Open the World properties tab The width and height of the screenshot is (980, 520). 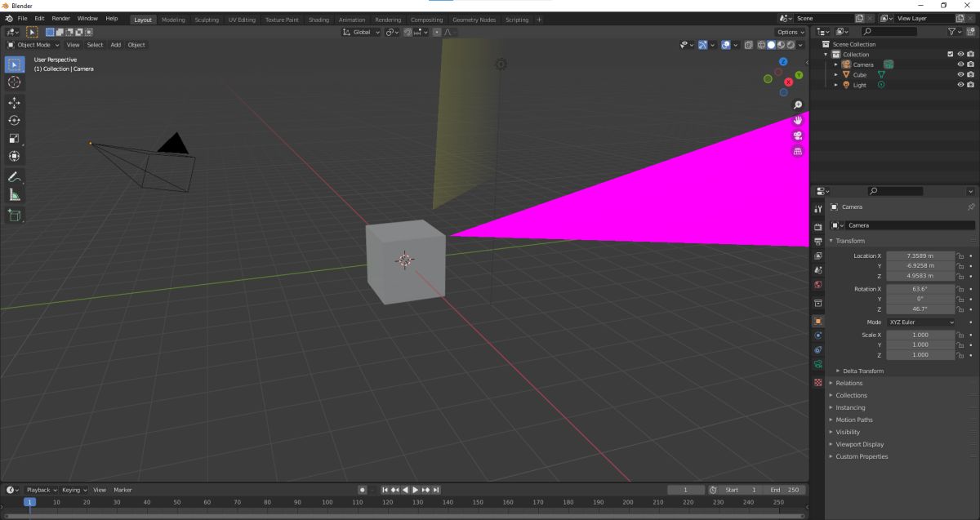(x=817, y=285)
